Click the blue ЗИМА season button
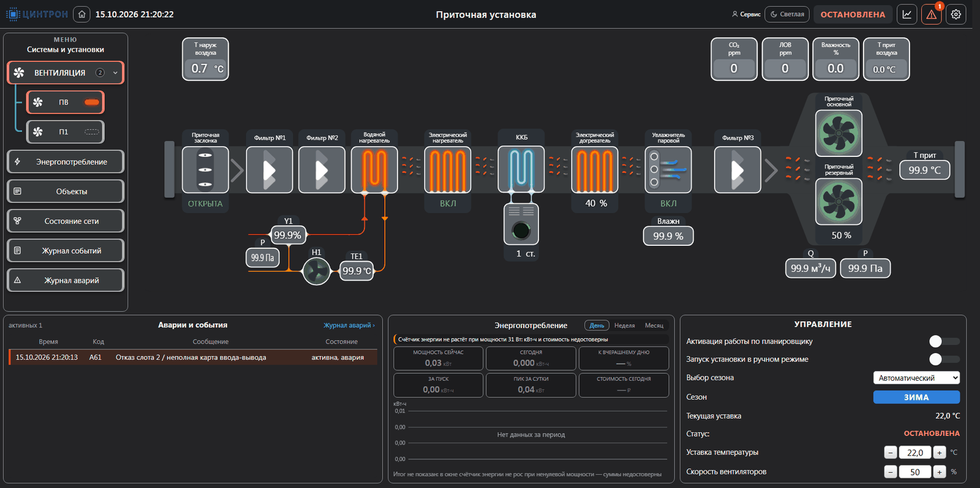Screen dimensions: 980x488 click(916, 397)
